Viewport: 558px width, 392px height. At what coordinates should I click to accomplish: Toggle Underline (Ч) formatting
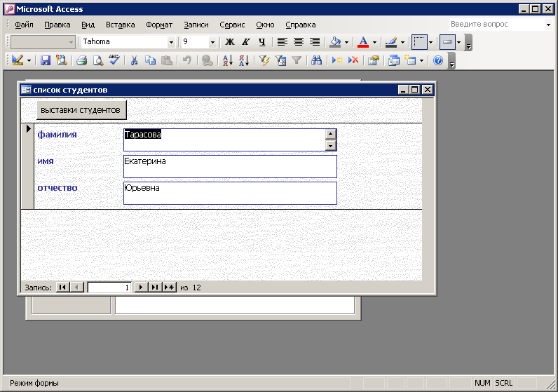pyautogui.click(x=262, y=42)
